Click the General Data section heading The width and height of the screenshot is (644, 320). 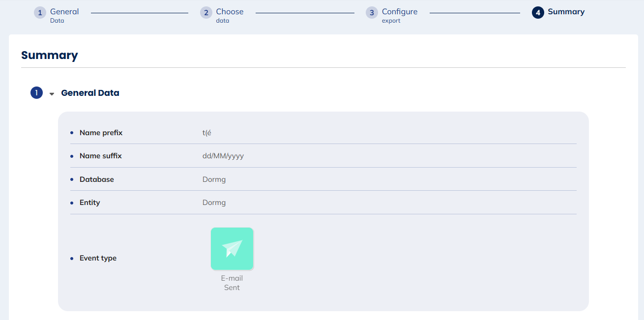pyautogui.click(x=90, y=93)
